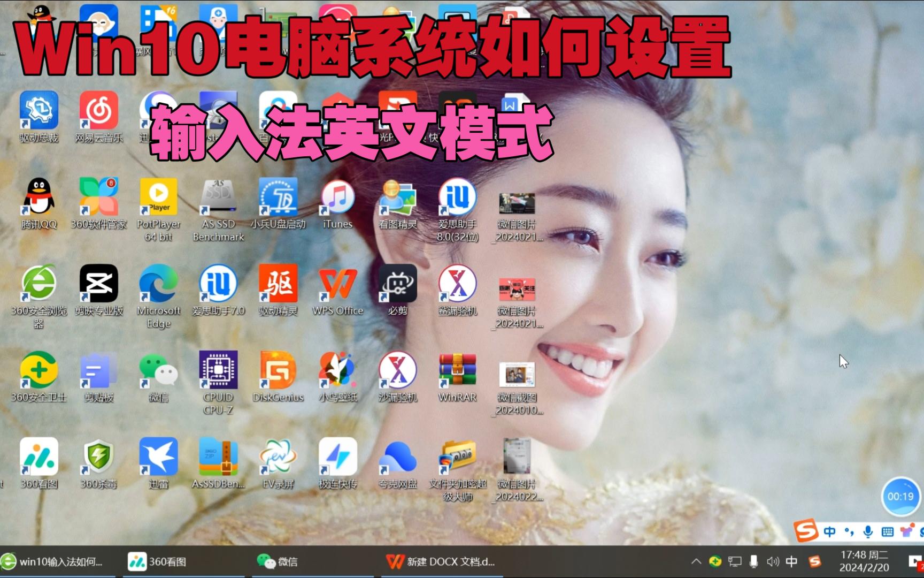Open network status tray icon
Screen dimensions: 924x578
tap(735, 561)
